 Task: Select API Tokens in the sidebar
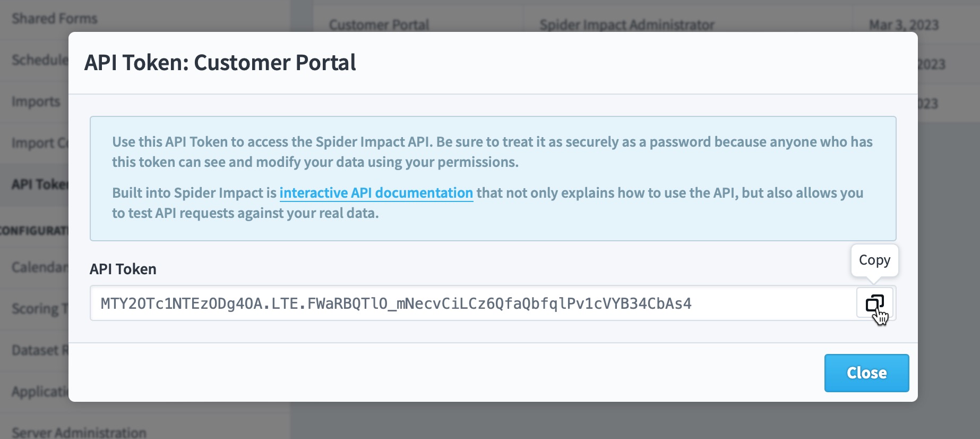40,184
